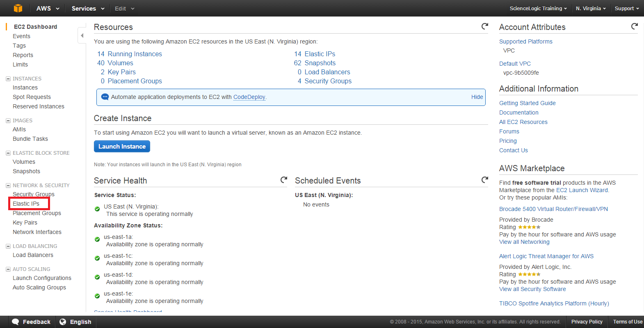Click the English language button
This screenshot has width=644, height=328.
coord(75,322)
